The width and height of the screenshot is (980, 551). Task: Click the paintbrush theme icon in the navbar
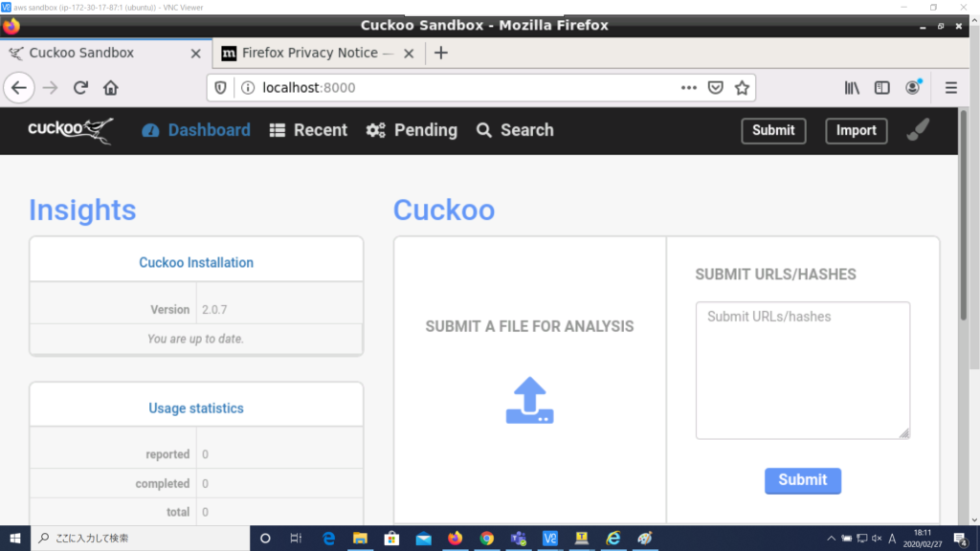tap(918, 130)
